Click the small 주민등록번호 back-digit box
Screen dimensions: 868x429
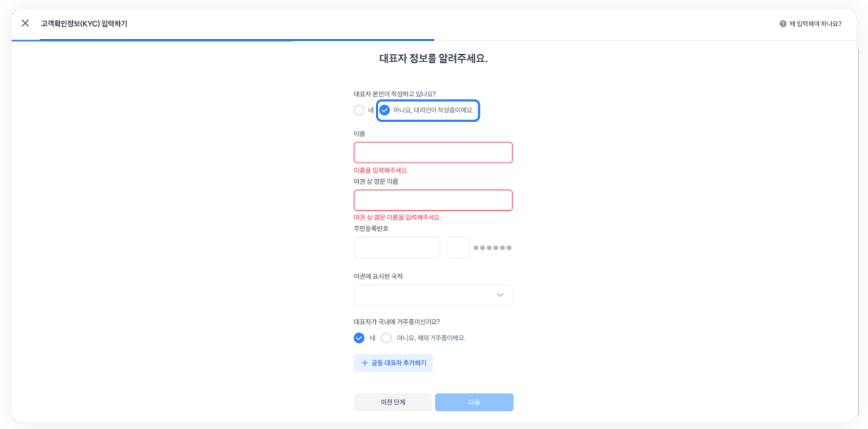[458, 248]
